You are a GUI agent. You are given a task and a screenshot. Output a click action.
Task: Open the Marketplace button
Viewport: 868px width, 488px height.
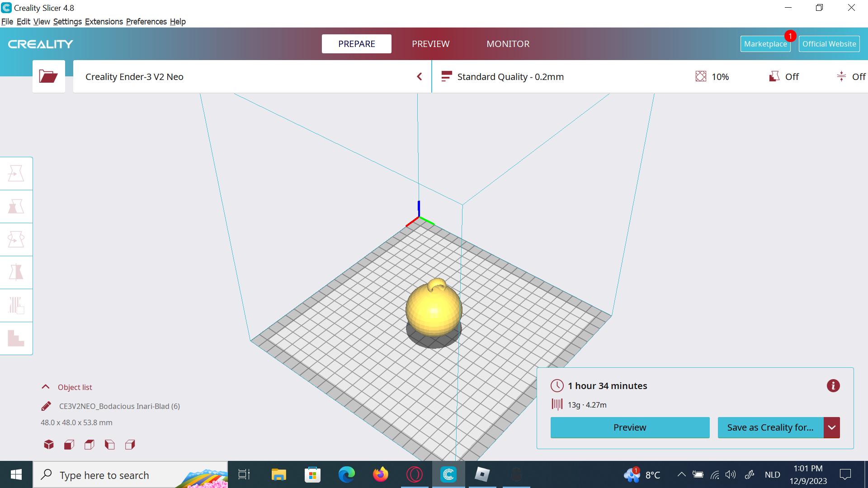765,44
